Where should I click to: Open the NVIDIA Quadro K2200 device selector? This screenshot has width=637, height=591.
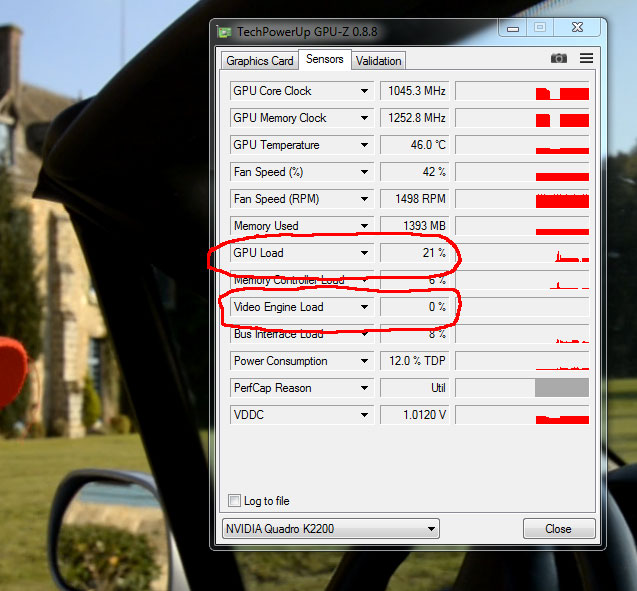[331, 528]
